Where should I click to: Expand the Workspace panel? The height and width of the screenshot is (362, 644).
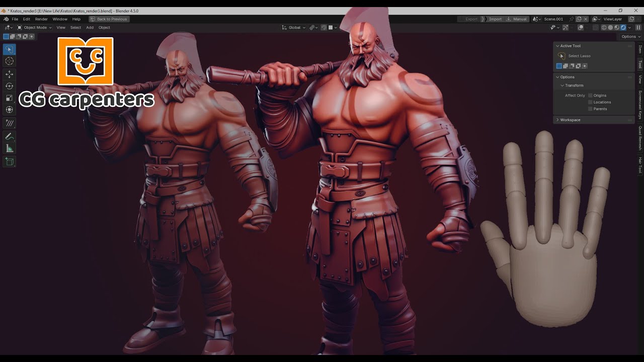pyautogui.click(x=558, y=120)
